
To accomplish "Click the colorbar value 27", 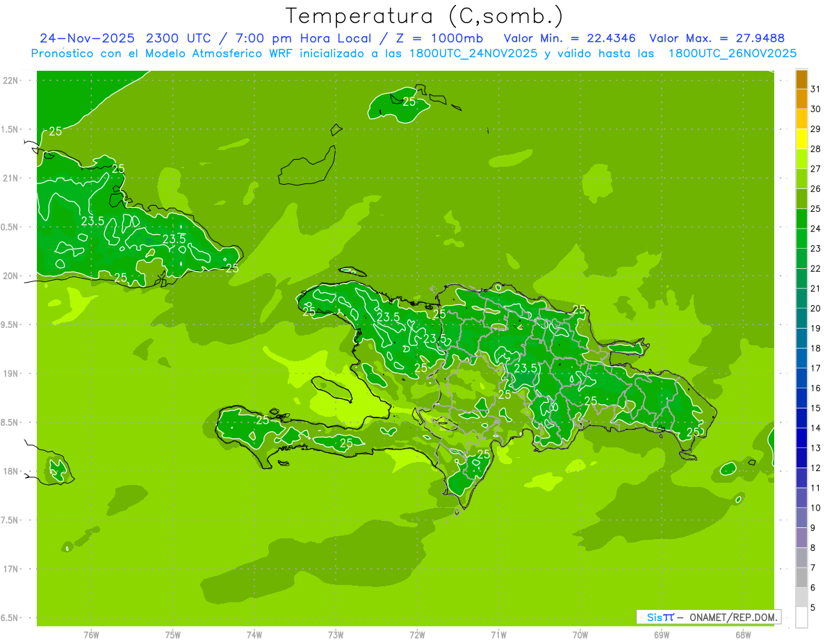I will 816,169.
